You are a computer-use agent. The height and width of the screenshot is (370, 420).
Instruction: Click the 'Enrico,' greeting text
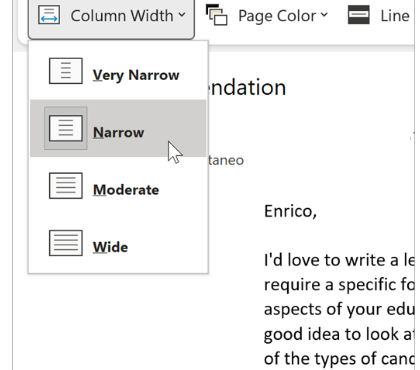point(290,211)
